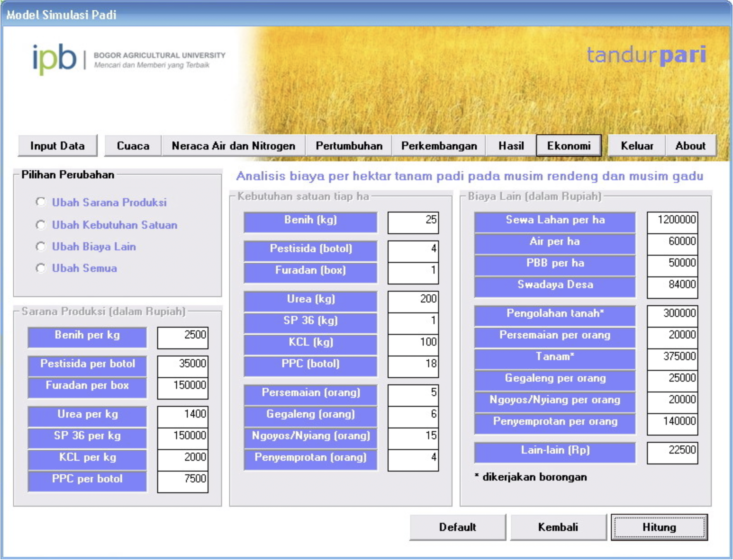The height and width of the screenshot is (560, 733).
Task: Open the Input Data tab
Action: tap(57, 146)
